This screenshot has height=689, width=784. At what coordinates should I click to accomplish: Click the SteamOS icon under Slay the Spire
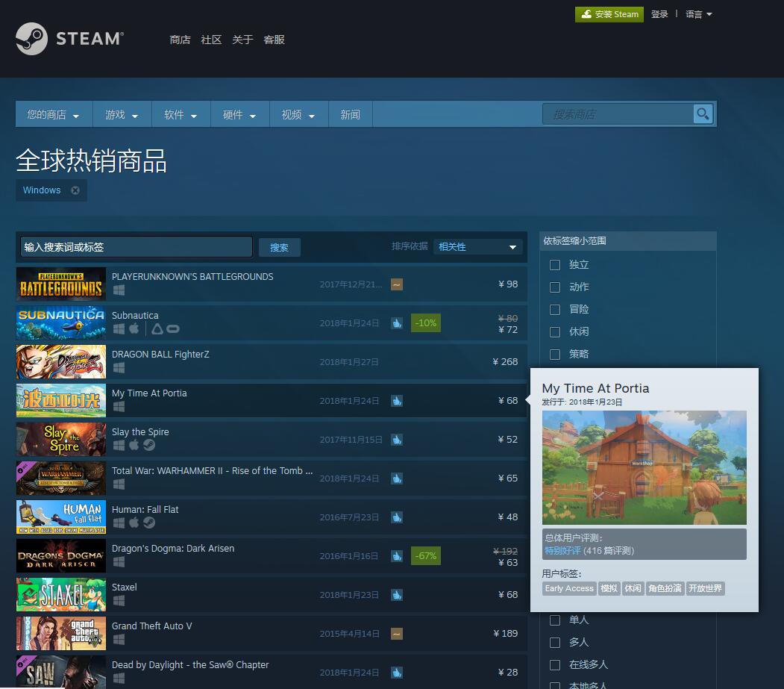tap(149, 446)
